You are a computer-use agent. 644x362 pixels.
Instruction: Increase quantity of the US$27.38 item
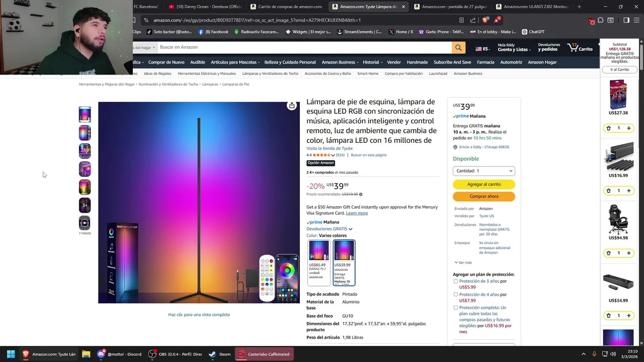coord(628,128)
